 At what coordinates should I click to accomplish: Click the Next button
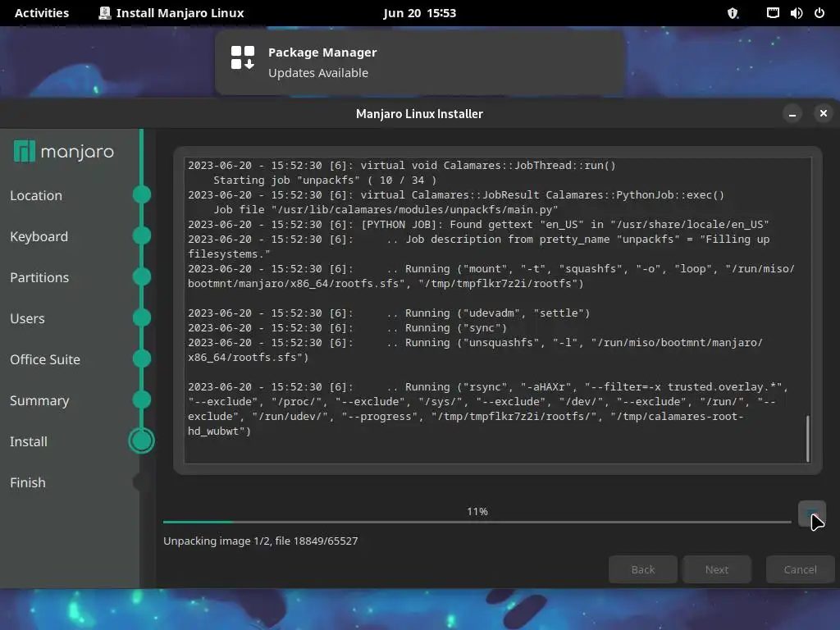point(717,569)
